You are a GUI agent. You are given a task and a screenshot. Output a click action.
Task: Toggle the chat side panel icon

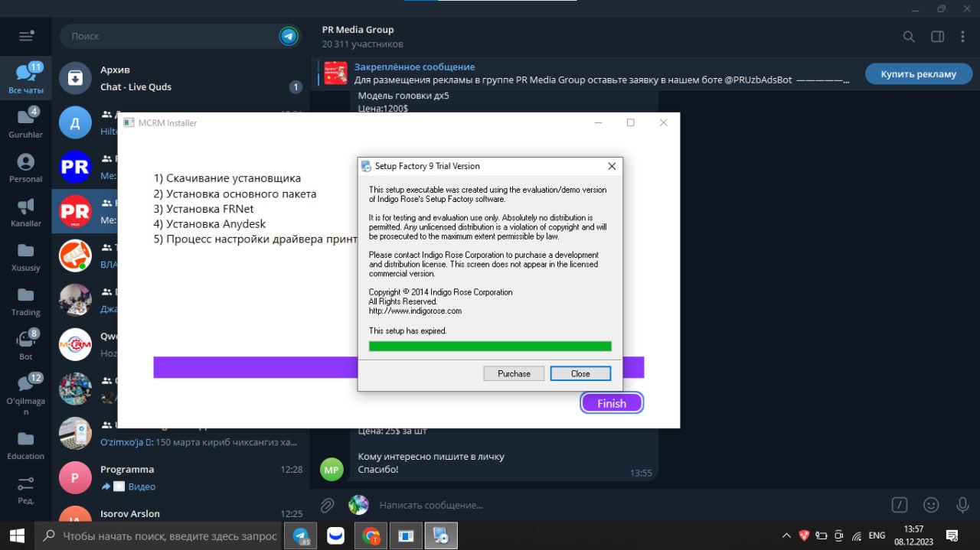937,37
